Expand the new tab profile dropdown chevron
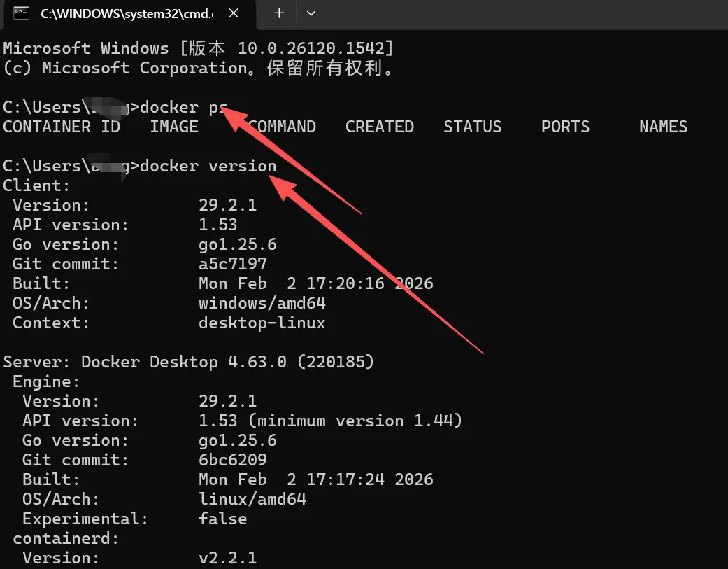The width and height of the screenshot is (728, 569). [x=311, y=13]
